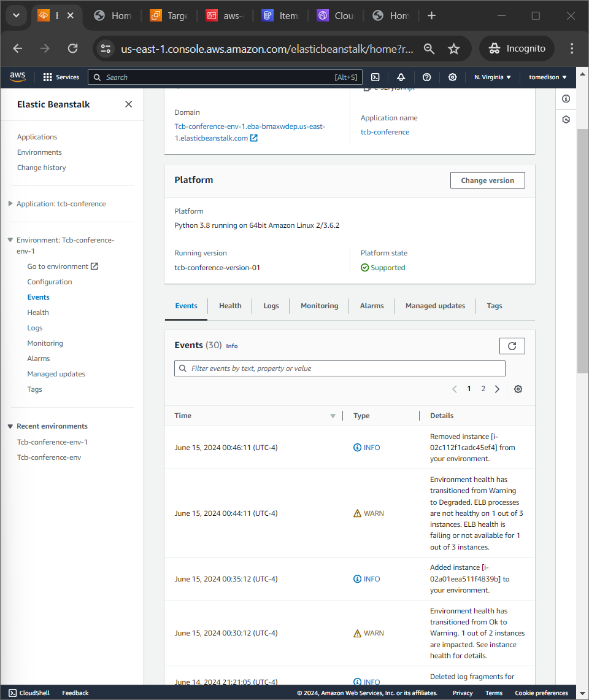This screenshot has width=589, height=700.
Task: Open the N. Virginia region dropdown
Action: pyautogui.click(x=492, y=77)
